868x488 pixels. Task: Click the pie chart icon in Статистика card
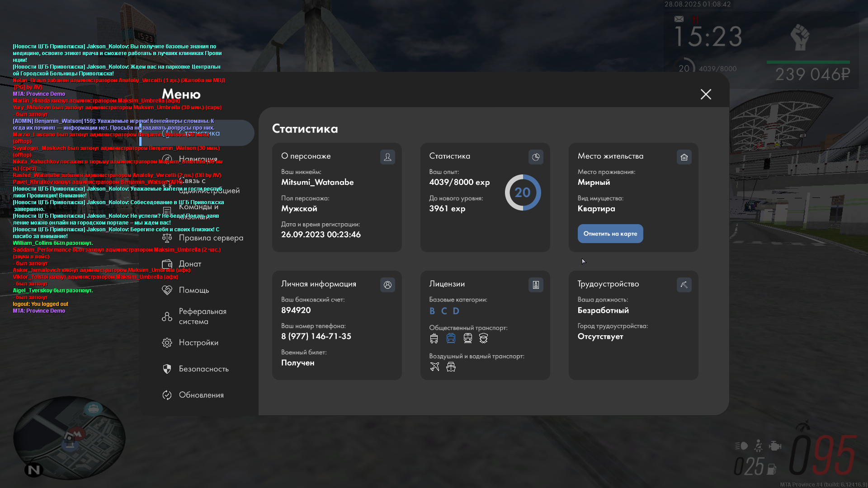[x=536, y=157]
